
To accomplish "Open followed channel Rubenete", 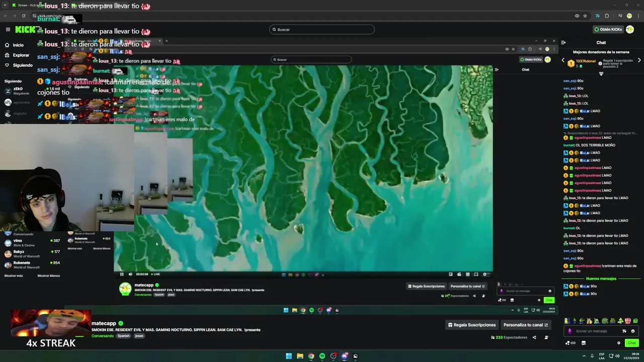I will click(32, 264).
